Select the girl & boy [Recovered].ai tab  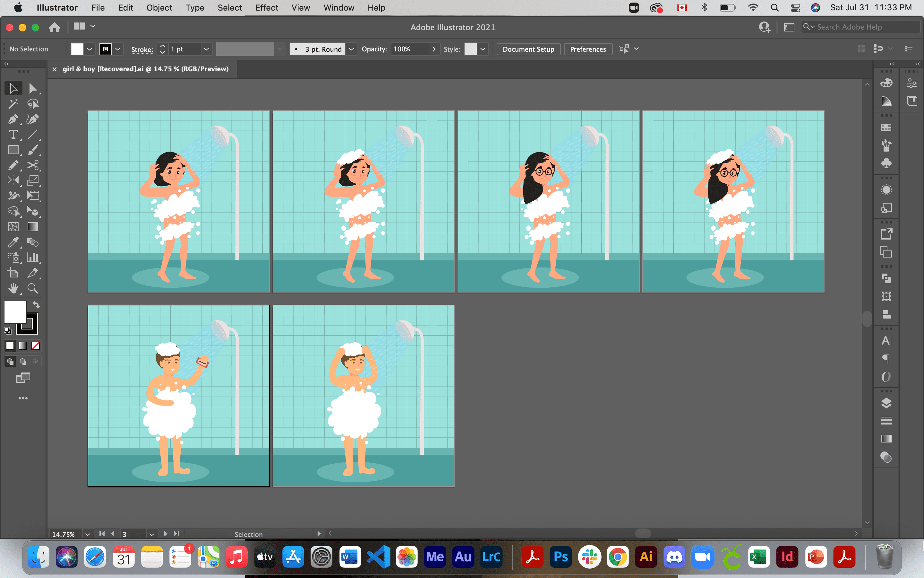[x=145, y=69]
